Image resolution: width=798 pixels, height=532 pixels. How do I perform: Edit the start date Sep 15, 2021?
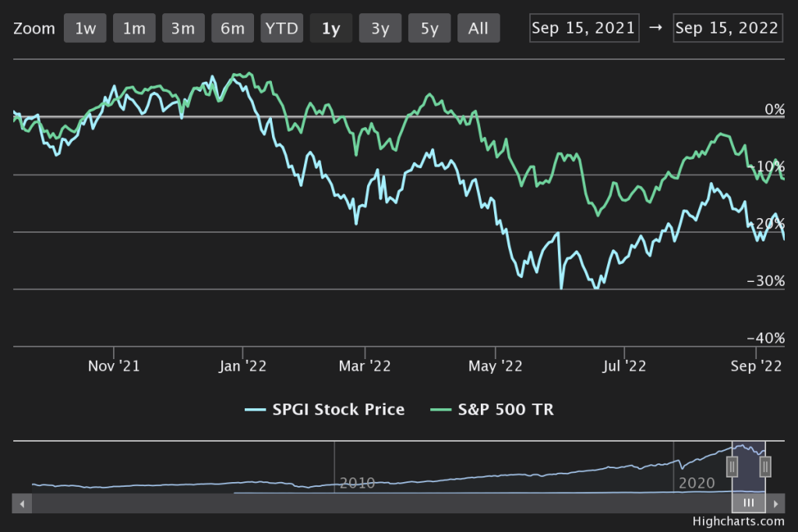click(584, 29)
